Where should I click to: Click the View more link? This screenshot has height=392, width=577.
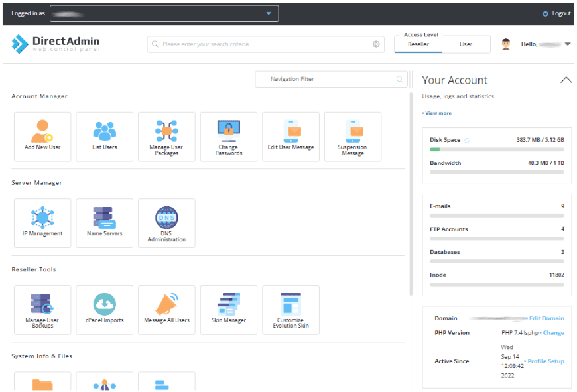click(x=438, y=113)
